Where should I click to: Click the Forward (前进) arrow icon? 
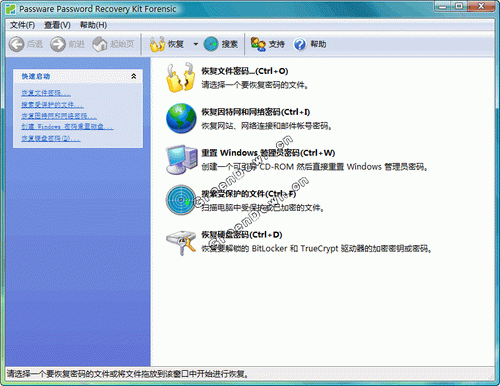coord(58,44)
